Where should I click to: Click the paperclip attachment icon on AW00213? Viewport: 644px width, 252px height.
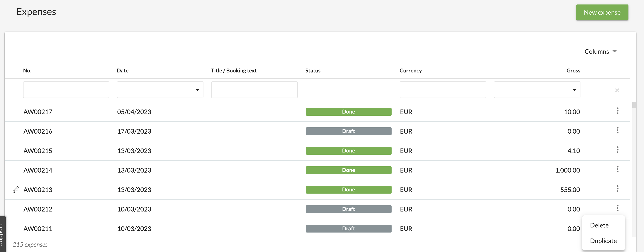(16, 190)
